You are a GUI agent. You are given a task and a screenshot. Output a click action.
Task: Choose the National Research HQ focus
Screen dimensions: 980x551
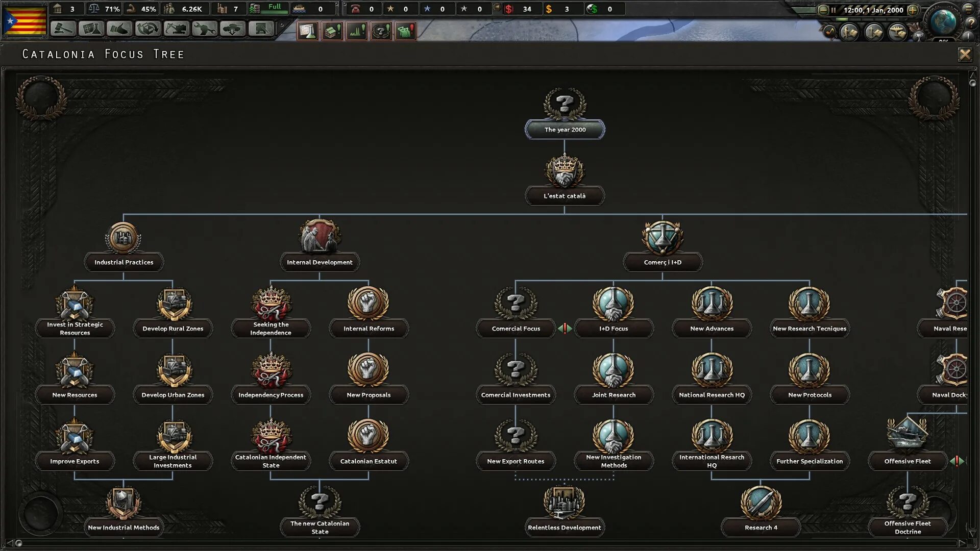[x=712, y=379]
